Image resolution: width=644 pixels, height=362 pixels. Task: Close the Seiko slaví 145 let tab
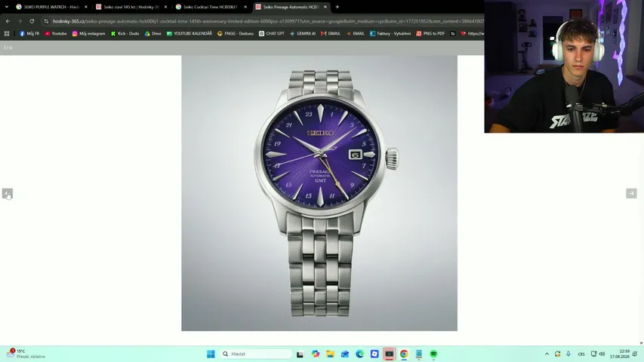pos(165,7)
